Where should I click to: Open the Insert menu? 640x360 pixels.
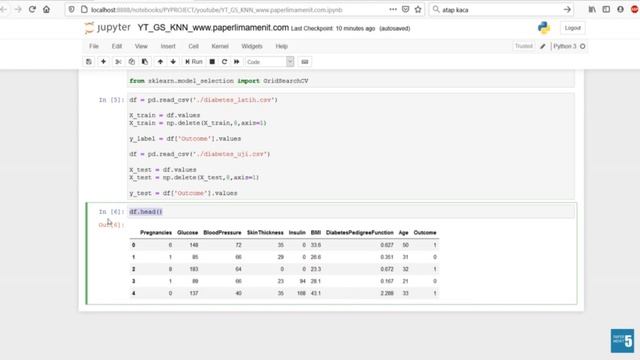click(x=168, y=46)
